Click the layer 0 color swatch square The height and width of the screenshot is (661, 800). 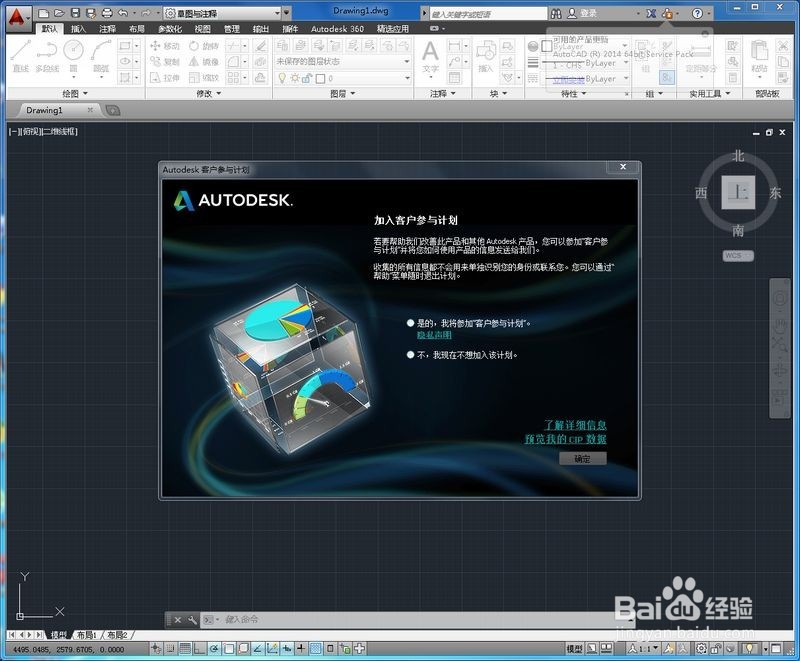pyautogui.click(x=320, y=79)
